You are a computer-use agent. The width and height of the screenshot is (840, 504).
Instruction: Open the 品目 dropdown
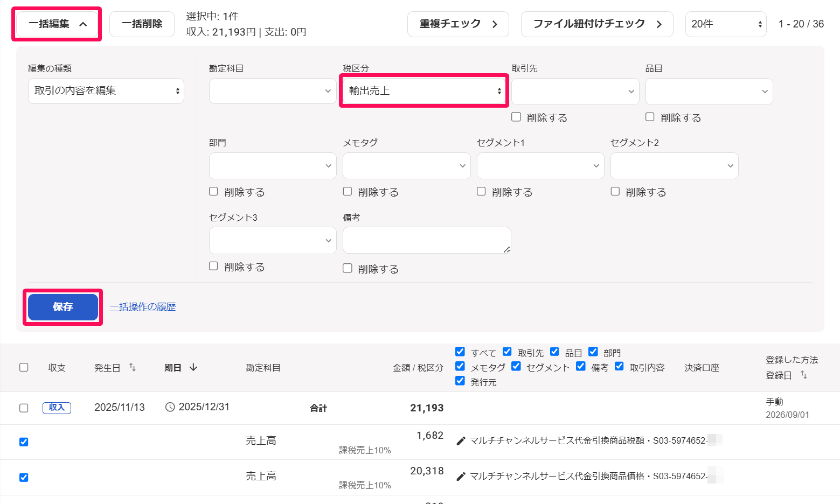pos(709,92)
